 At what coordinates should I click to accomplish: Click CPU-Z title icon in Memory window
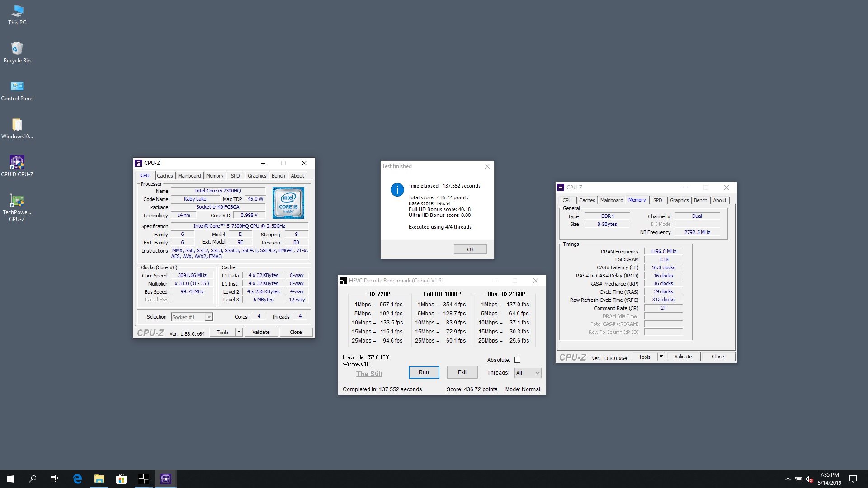click(561, 188)
